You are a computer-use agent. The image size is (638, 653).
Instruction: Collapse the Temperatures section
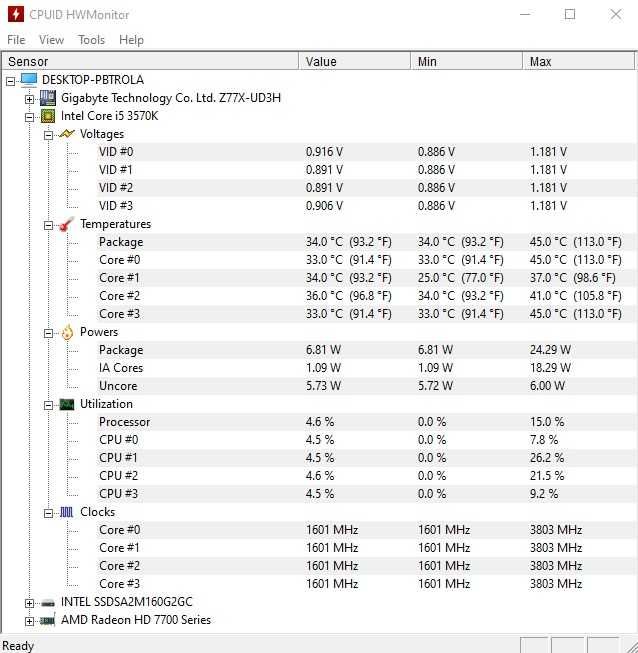pos(48,225)
